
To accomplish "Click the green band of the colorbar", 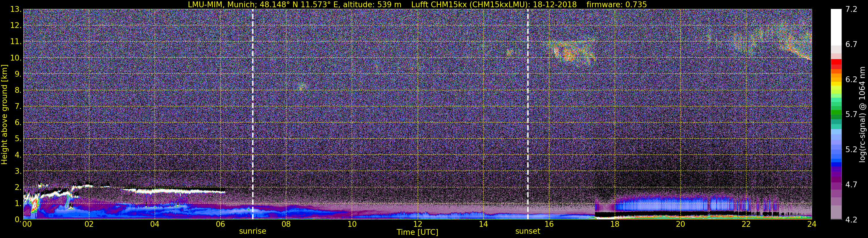I will point(836,113).
